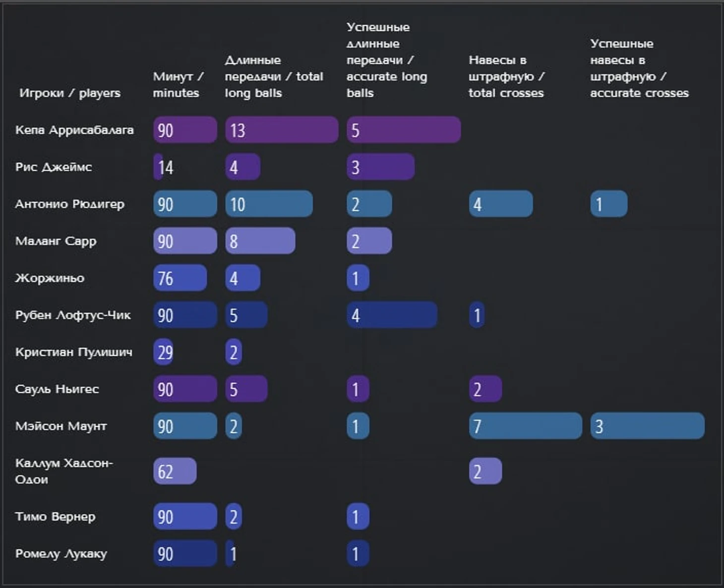
Task: Click the 'Длинные передачи / total long balls' header
Action: point(274,76)
